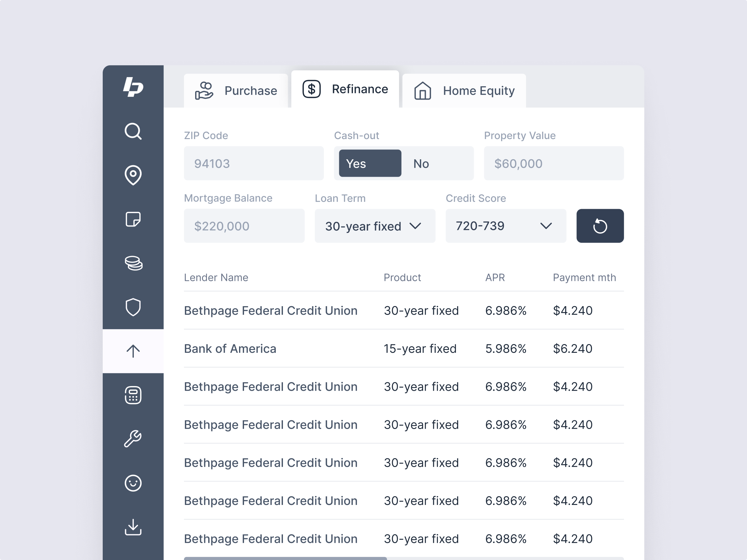The width and height of the screenshot is (747, 560).
Task: Open the Credit Score dropdown
Action: 506,226
